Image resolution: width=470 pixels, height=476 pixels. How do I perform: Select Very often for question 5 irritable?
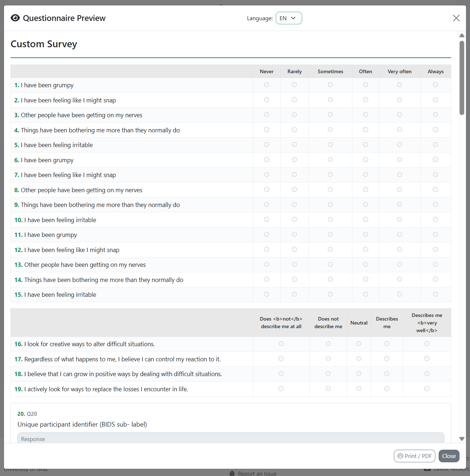(399, 145)
